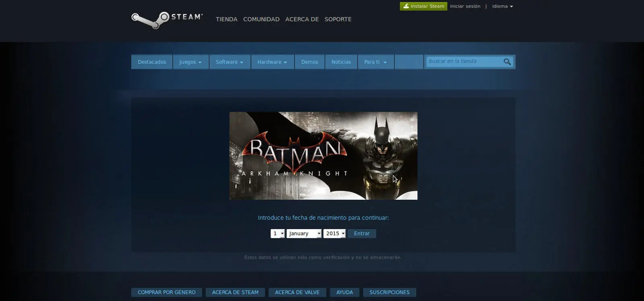
Task: Click the Steam logo
Action: [167, 20]
